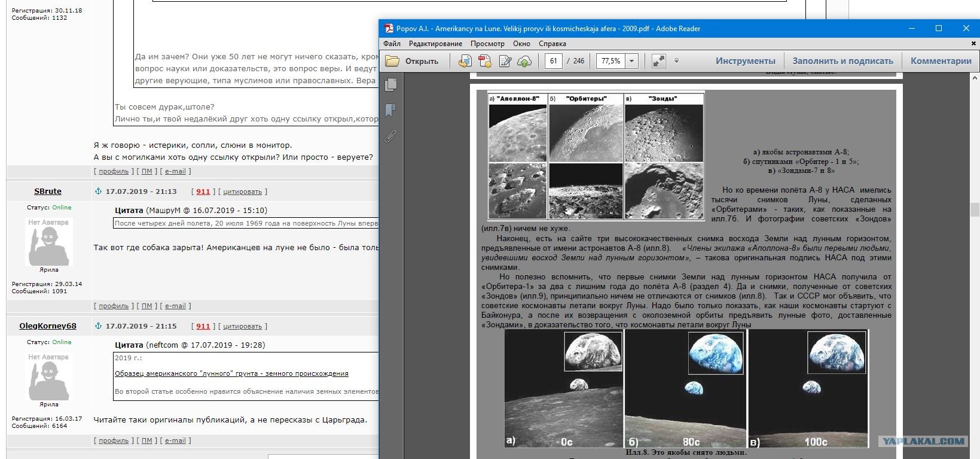The height and width of the screenshot is (459, 980).
Task: Click the Earthrise image labeled 80c
Action: [685, 388]
